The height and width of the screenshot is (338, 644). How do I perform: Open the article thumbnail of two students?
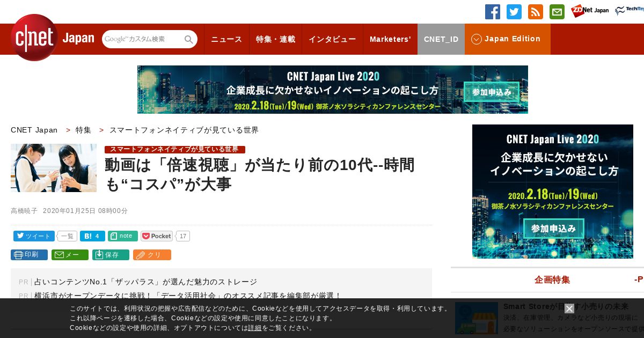pos(54,168)
